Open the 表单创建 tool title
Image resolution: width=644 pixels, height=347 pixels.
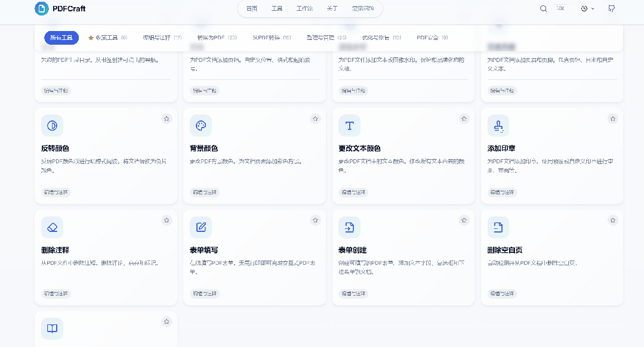352,250
